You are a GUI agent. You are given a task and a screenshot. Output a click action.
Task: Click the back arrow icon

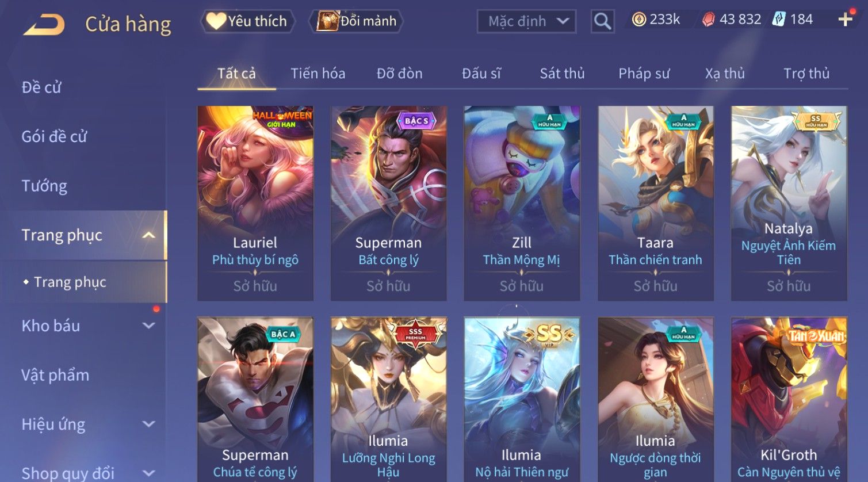coord(44,25)
